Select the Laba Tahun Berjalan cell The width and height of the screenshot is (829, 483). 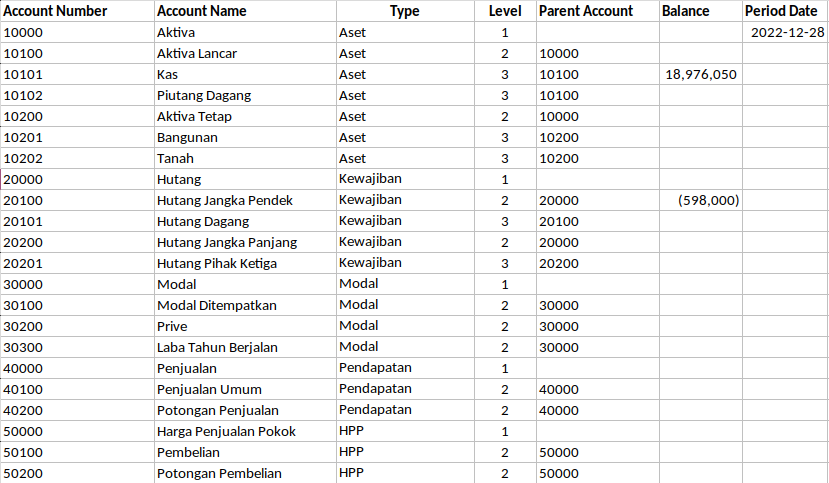click(245, 347)
